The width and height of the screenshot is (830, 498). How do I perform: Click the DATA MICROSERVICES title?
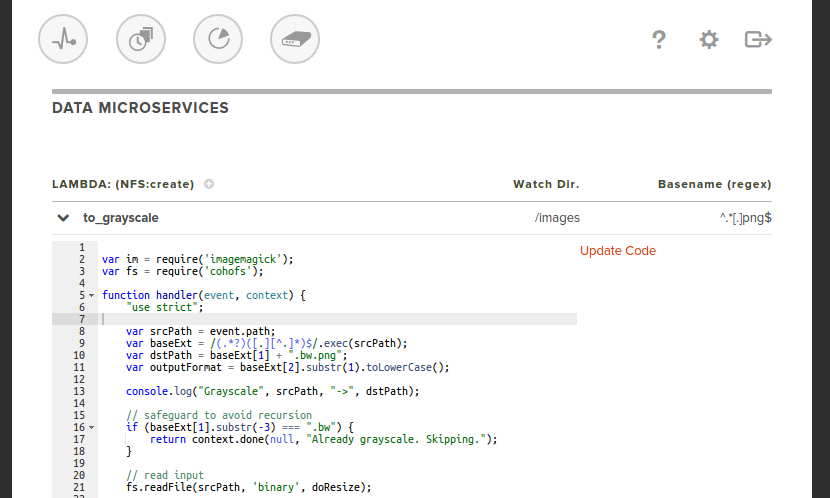click(140, 108)
